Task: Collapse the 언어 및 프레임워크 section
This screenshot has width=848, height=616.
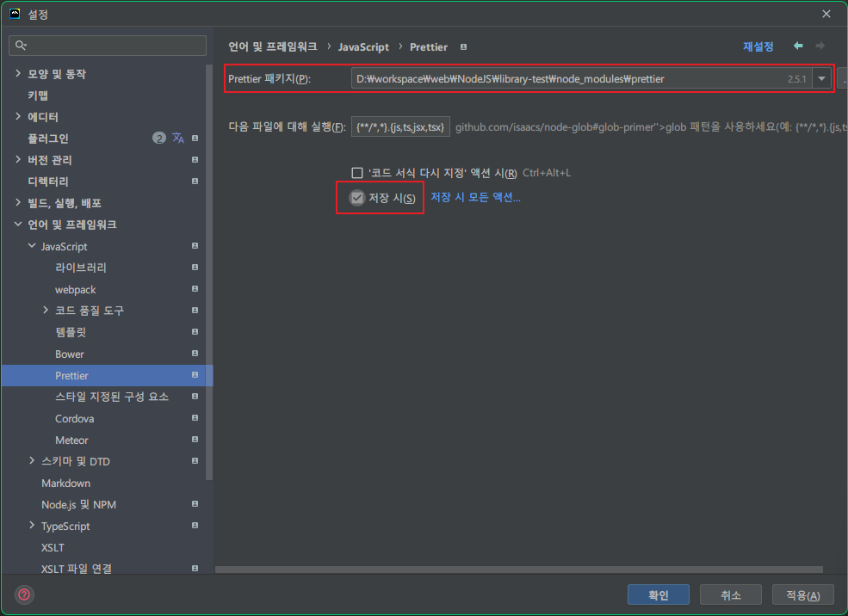Action: pyautogui.click(x=18, y=225)
